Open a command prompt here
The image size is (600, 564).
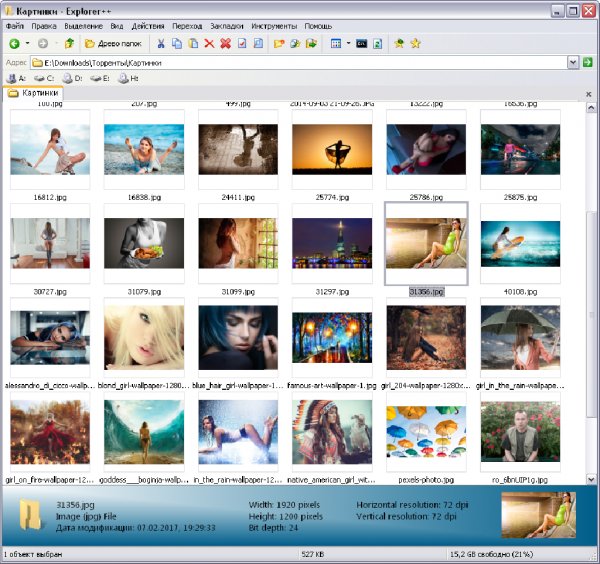(x=362, y=44)
